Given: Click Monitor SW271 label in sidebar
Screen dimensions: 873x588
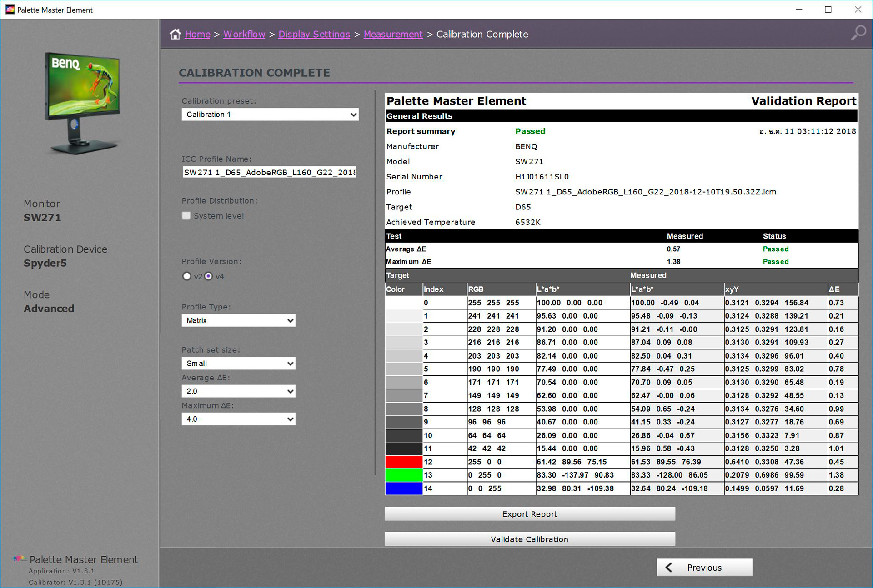Looking at the screenshot, I should 42,211.
